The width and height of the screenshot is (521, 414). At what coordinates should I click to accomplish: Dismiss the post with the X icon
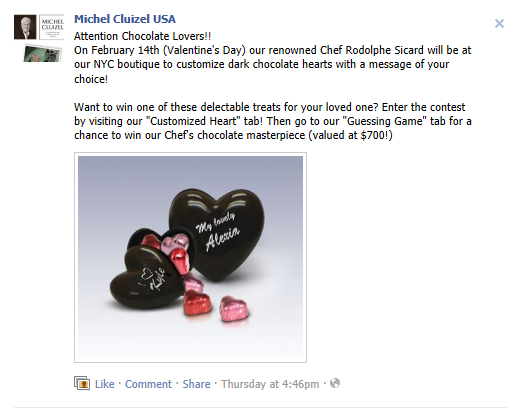click(499, 23)
